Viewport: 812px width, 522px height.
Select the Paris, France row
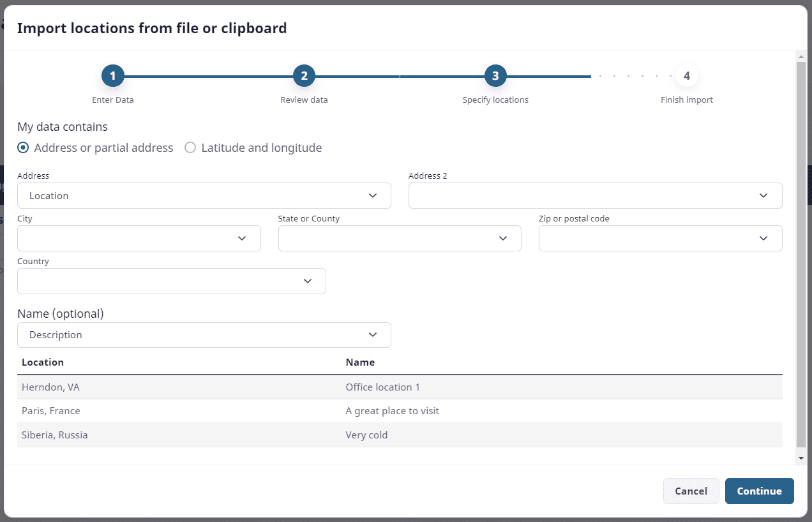[255, 410]
